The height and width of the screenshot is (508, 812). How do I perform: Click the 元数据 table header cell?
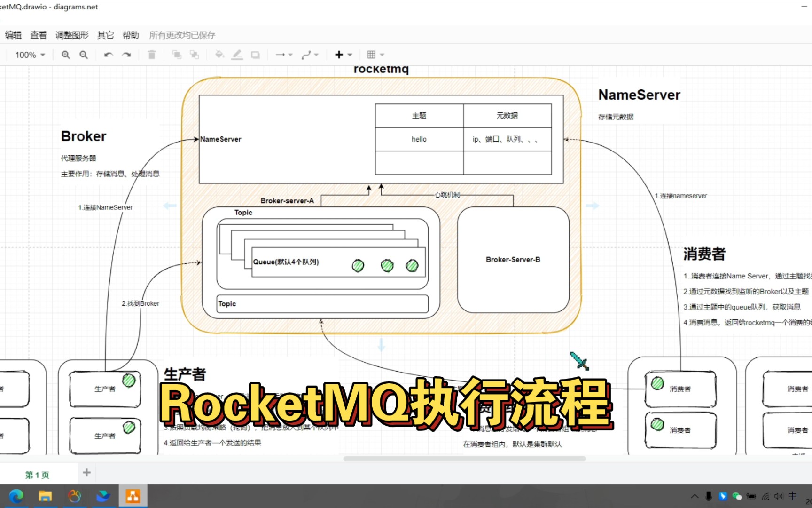507,116
